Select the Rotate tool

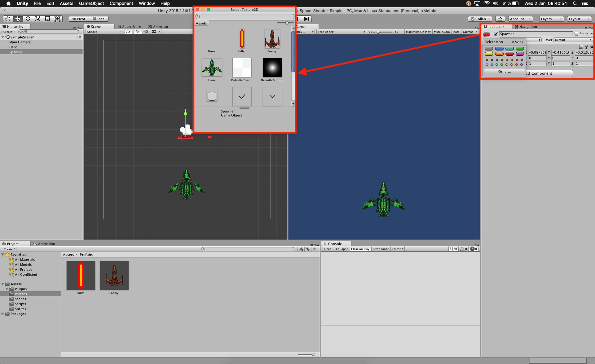click(x=28, y=19)
